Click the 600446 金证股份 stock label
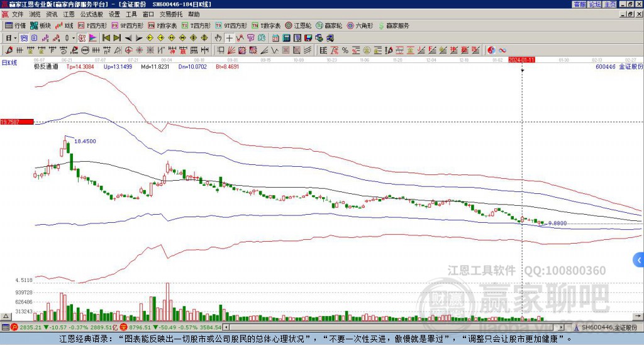Screen dimensions: 644x345 pyautogui.click(x=619, y=66)
